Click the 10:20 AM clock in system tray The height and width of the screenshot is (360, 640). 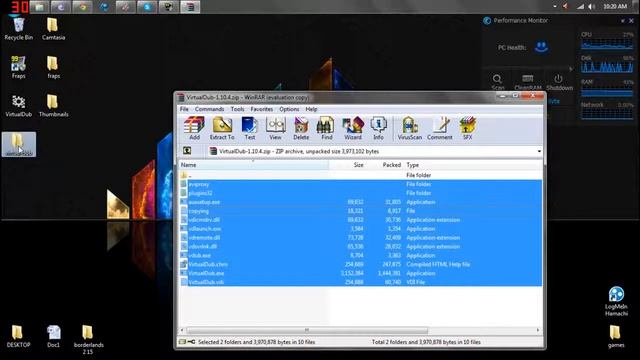point(615,7)
